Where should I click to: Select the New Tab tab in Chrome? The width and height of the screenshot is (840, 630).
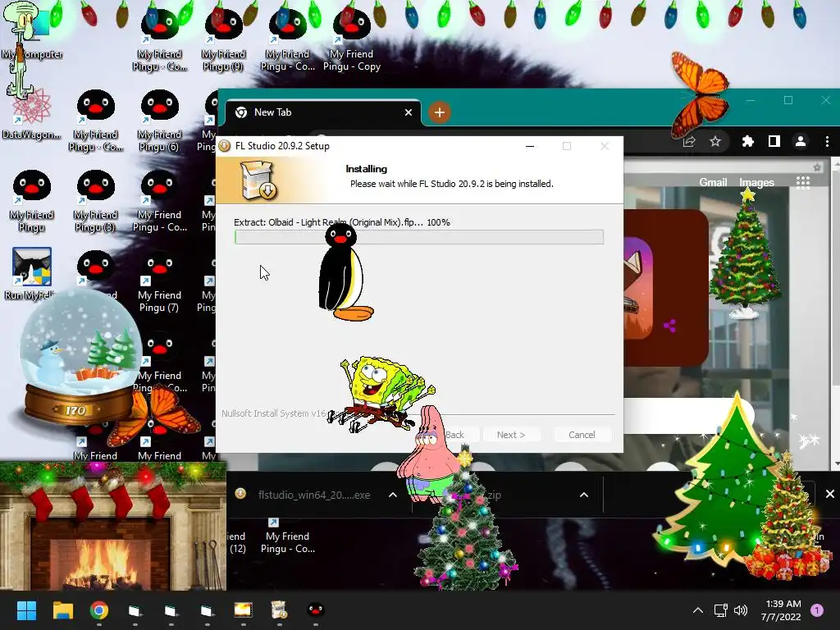(x=322, y=112)
